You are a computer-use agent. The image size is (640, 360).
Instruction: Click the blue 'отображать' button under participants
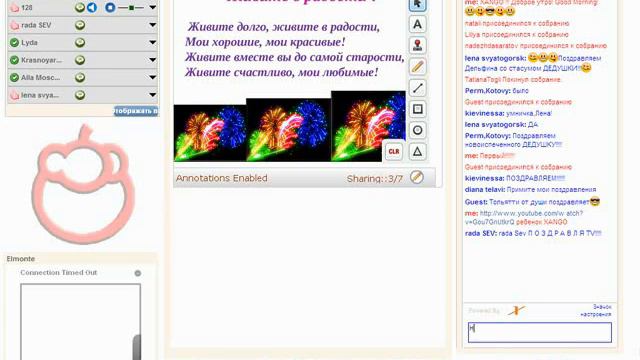coord(136,111)
